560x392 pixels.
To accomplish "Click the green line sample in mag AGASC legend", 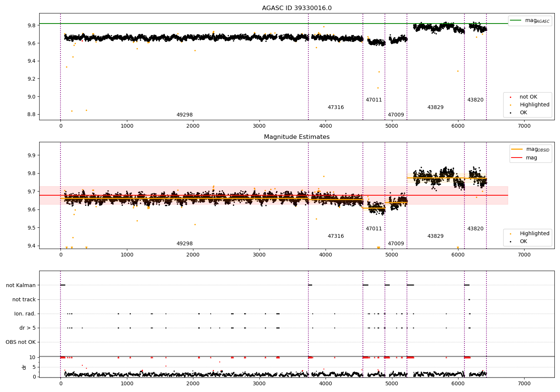I will [516, 21].
